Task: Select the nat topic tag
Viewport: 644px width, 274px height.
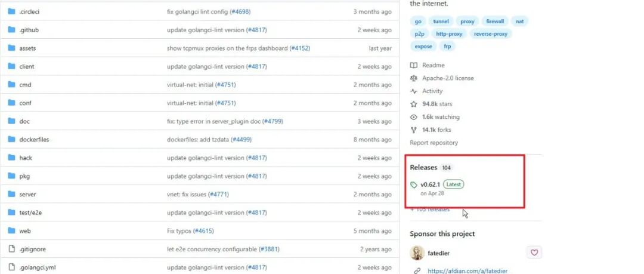Action: (x=519, y=21)
